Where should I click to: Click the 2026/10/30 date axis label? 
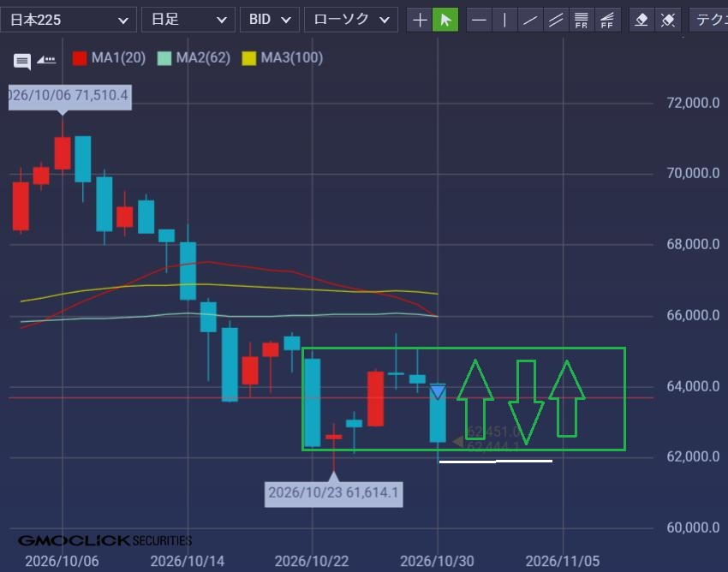point(438,562)
